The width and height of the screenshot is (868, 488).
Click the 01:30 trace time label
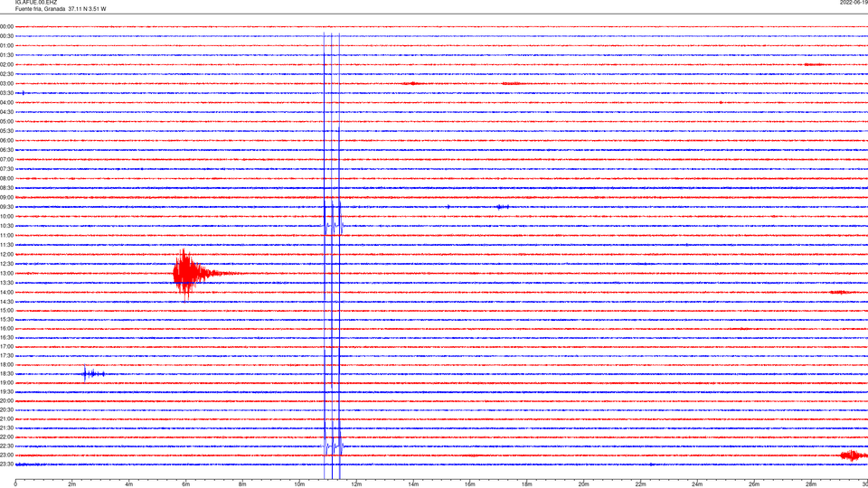click(6, 55)
